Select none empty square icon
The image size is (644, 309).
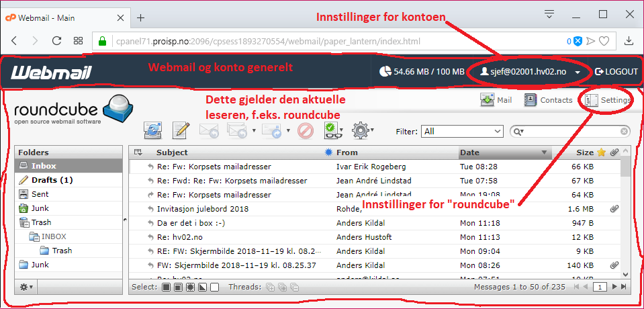(x=214, y=287)
